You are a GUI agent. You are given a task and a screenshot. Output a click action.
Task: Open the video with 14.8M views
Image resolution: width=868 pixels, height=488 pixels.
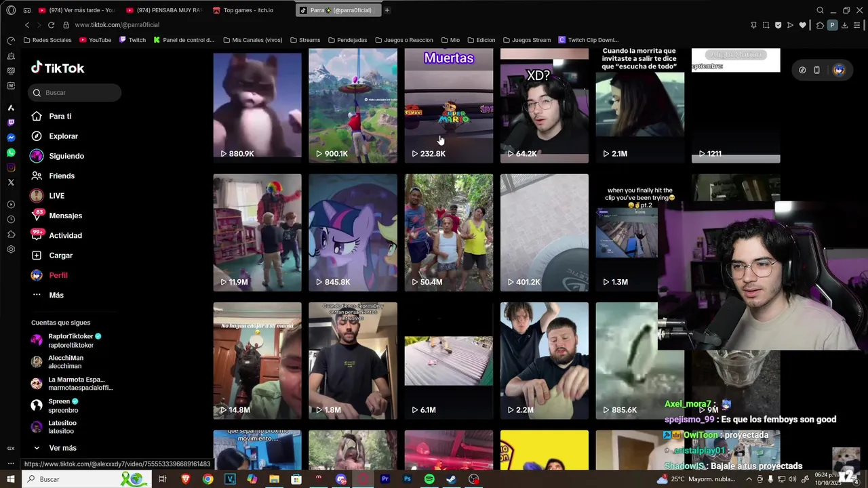click(x=257, y=361)
